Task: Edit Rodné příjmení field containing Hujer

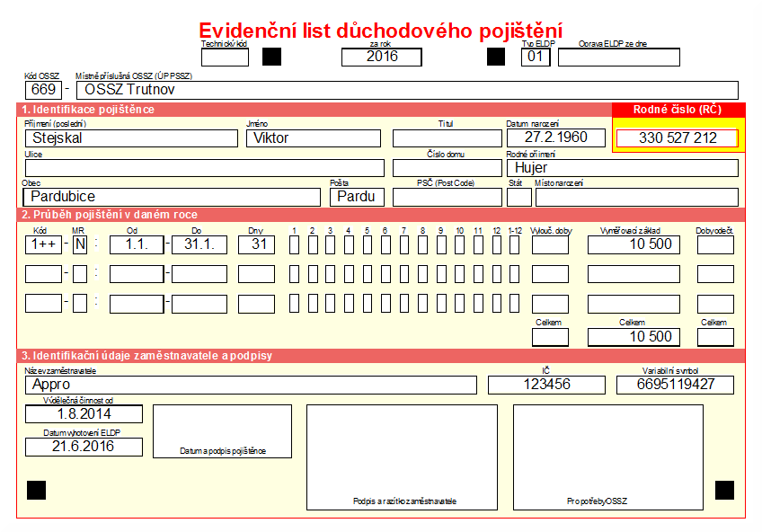Action: pyautogui.click(x=623, y=168)
